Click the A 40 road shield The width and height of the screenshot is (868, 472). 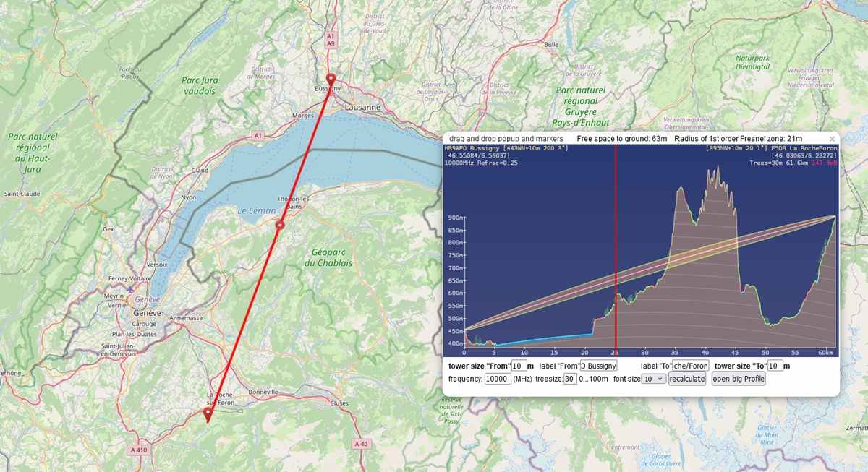click(x=362, y=443)
